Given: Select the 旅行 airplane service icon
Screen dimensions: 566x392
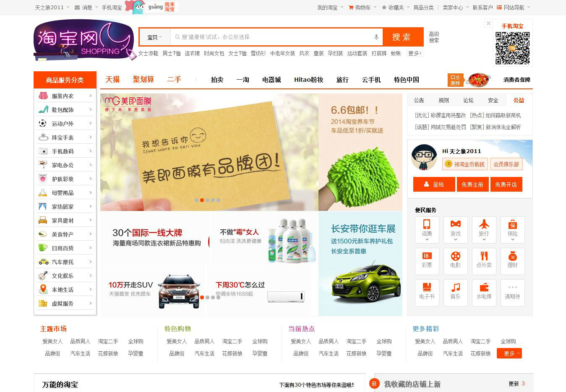Looking at the screenshot, I should point(484,230).
